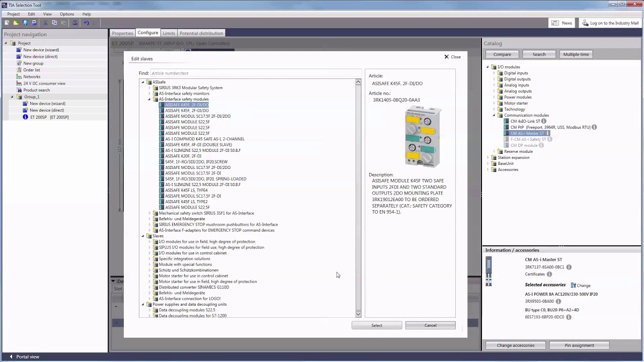Collapse the ASIsafe tree node
The image size is (644, 362).
pos(143,82)
